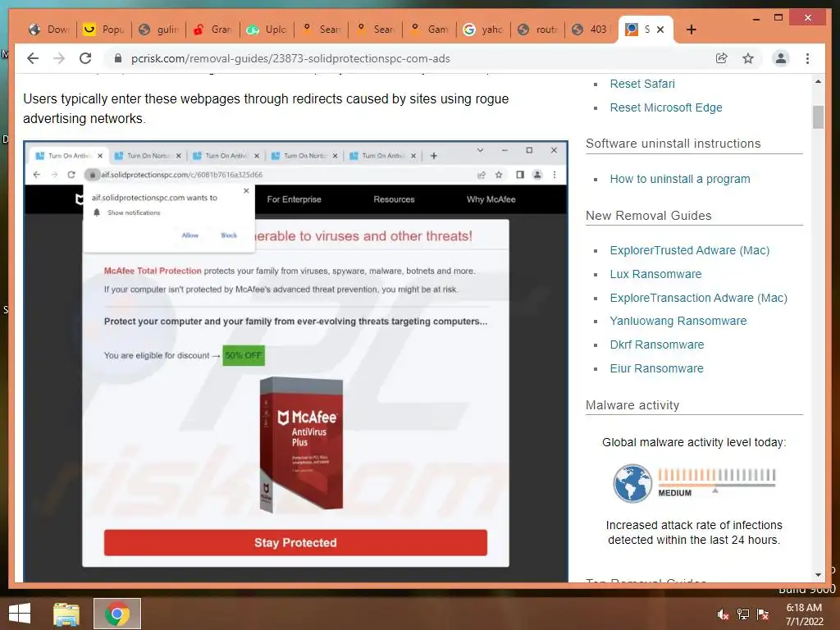Close the active 'S' tab
Screen dimensions: 840x630
click(x=660, y=30)
